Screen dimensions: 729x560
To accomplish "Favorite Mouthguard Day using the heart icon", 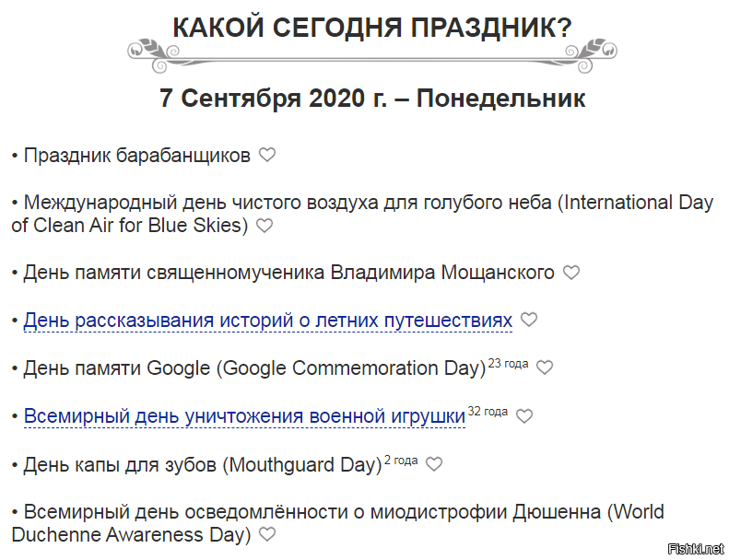I will 434,464.
